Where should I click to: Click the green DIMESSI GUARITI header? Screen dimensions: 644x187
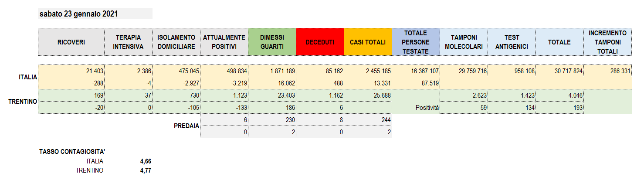(272, 42)
